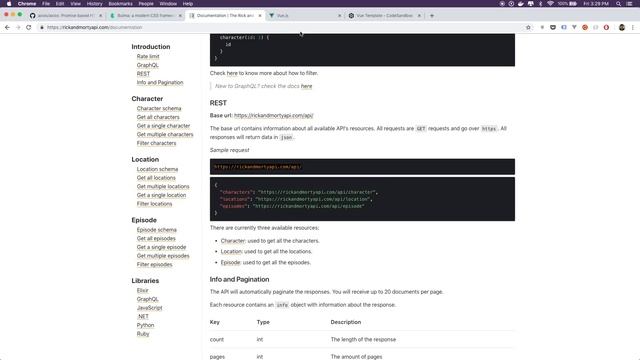Viewport: 640px width, 360px height.
Task: Open the Get multiple episodes link
Action: point(163,256)
